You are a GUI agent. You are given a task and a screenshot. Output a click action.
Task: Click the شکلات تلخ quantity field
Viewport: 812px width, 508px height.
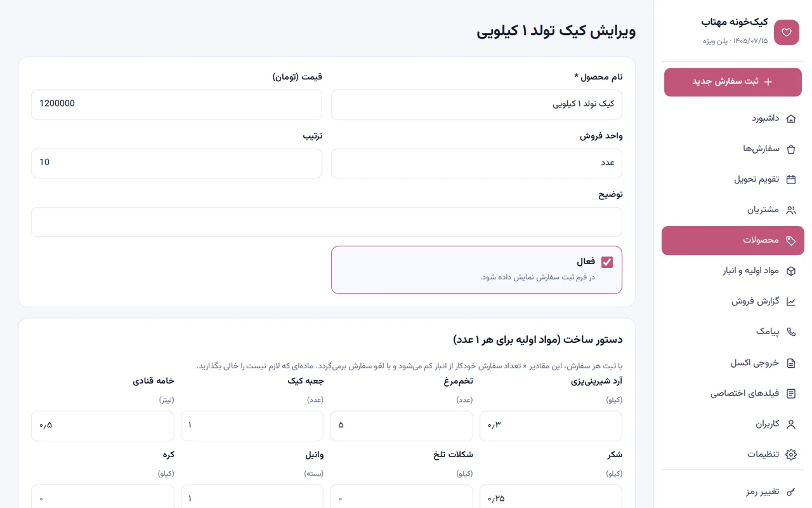(402, 497)
